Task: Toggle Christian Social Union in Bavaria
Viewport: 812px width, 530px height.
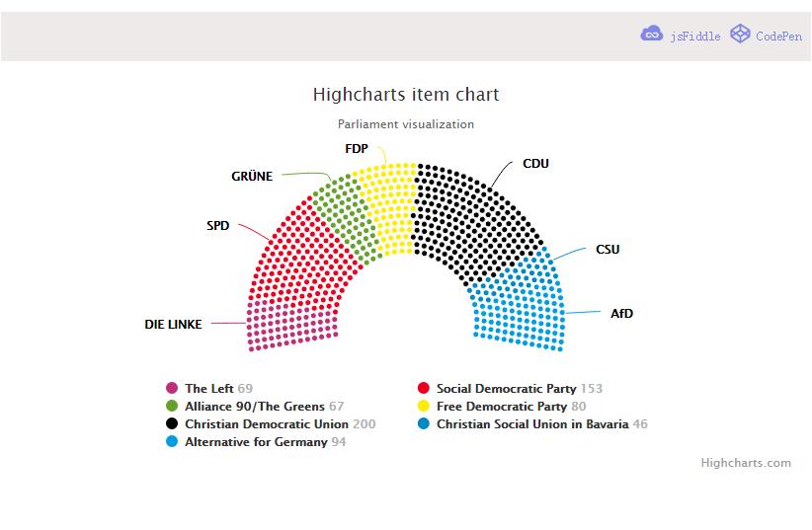Action: tap(531, 424)
